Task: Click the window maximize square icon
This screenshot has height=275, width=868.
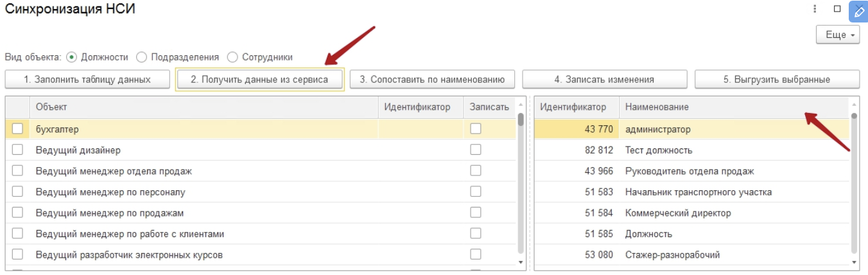Action: click(x=837, y=9)
